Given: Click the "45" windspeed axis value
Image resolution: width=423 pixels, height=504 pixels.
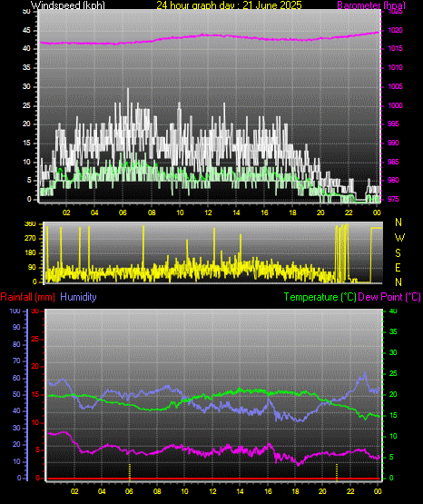Looking at the screenshot, I should point(26,31).
